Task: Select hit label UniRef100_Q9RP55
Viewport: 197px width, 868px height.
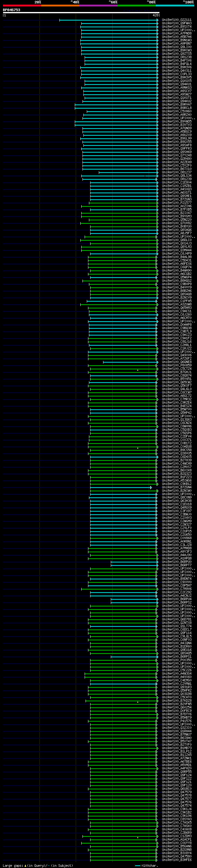Action: [x=176, y=772]
